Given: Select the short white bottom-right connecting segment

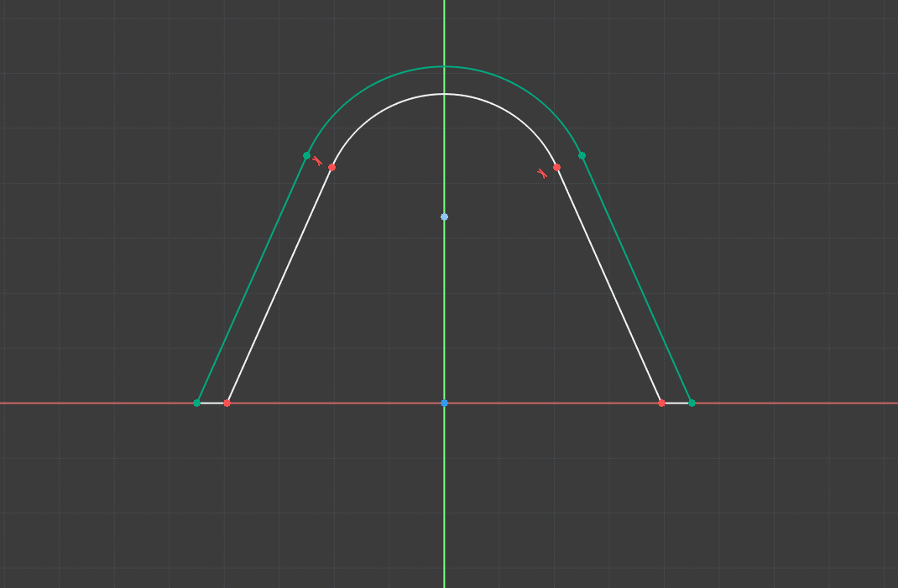Looking at the screenshot, I should point(676,403).
